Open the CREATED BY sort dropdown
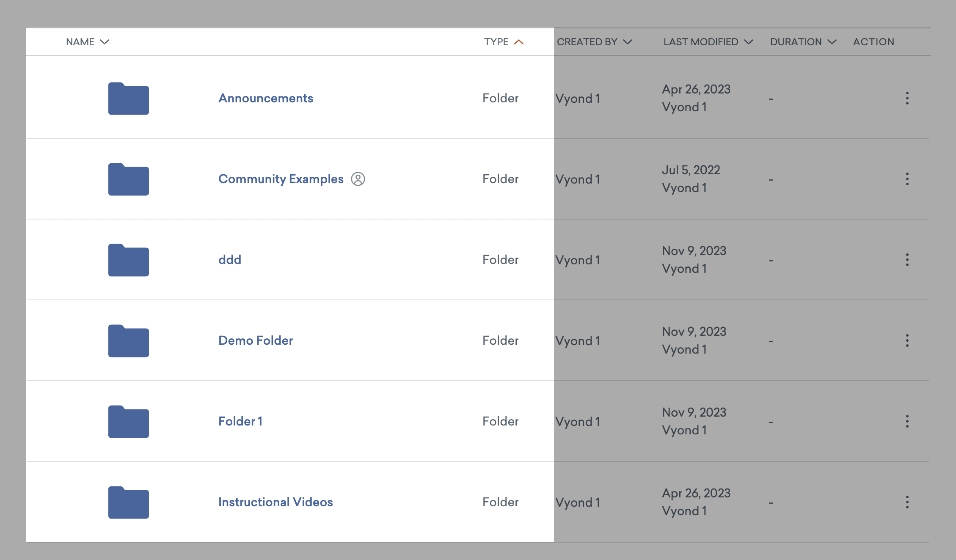 pos(628,42)
